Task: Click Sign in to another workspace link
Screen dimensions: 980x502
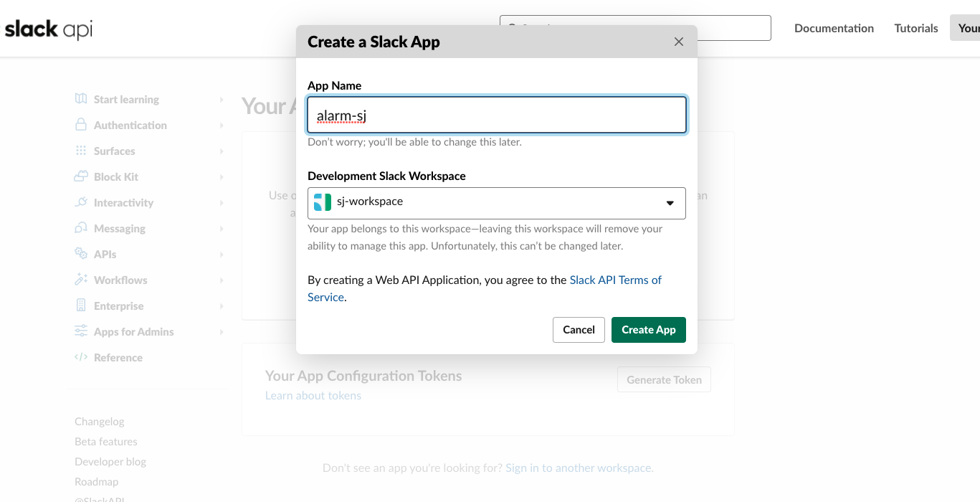Action: [x=579, y=468]
